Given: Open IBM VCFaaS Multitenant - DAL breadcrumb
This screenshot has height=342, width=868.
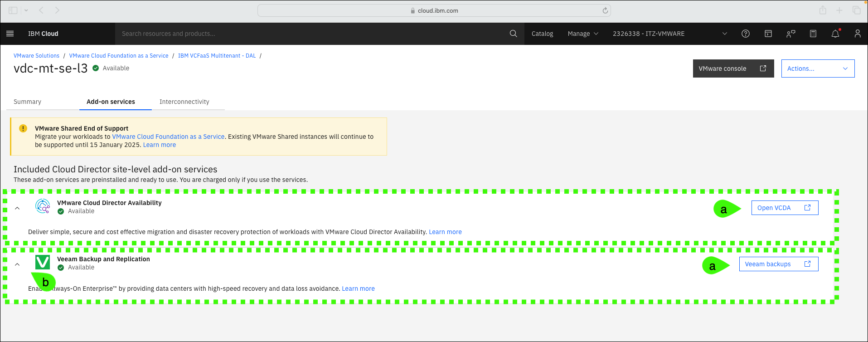Looking at the screenshot, I should [217, 56].
